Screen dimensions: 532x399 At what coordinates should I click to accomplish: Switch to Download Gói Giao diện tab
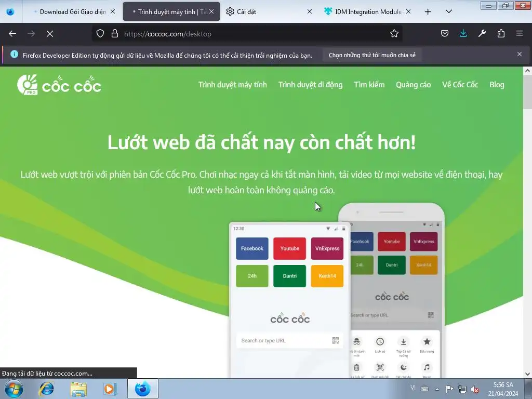(71, 11)
